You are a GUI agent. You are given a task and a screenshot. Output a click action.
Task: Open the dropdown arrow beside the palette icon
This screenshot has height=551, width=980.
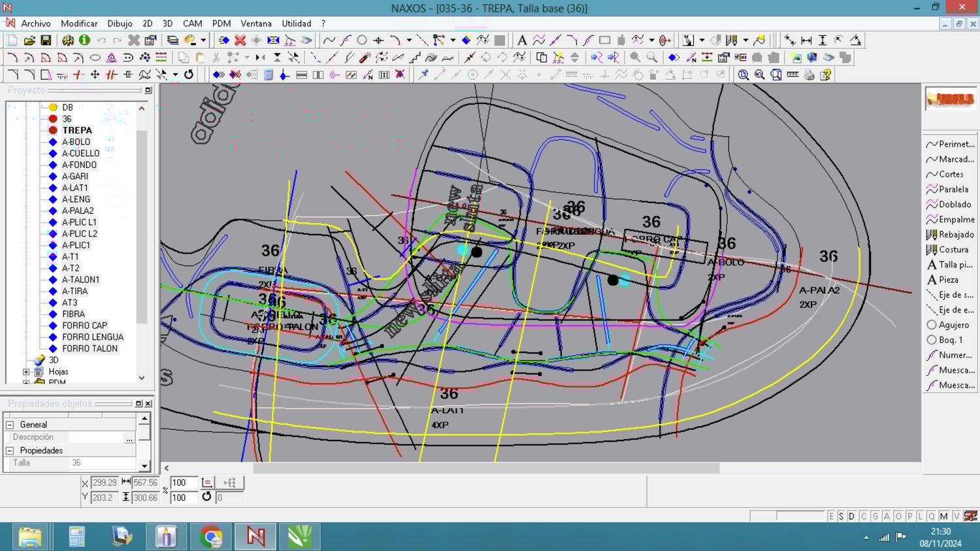(x=203, y=41)
